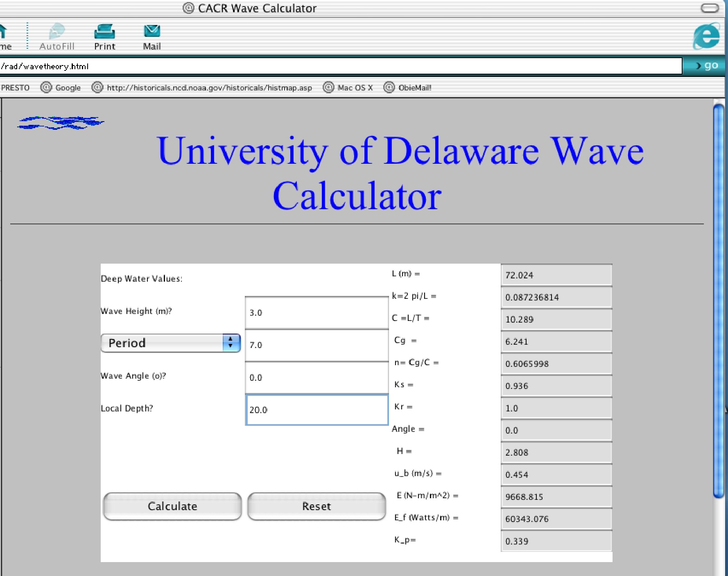Open the Period dropdown menu
728x576 pixels.
170,343
